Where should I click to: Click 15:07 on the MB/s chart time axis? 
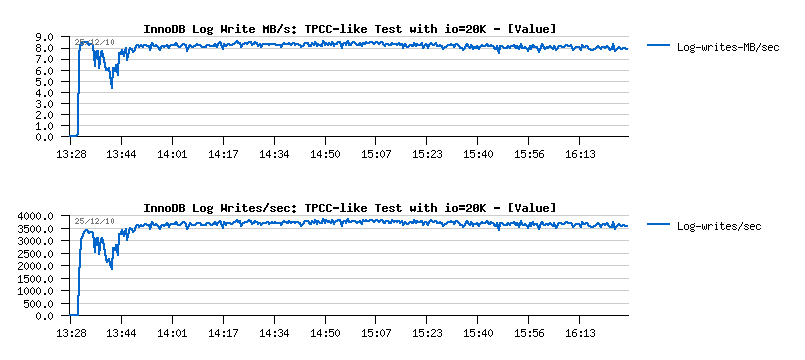[x=376, y=155]
